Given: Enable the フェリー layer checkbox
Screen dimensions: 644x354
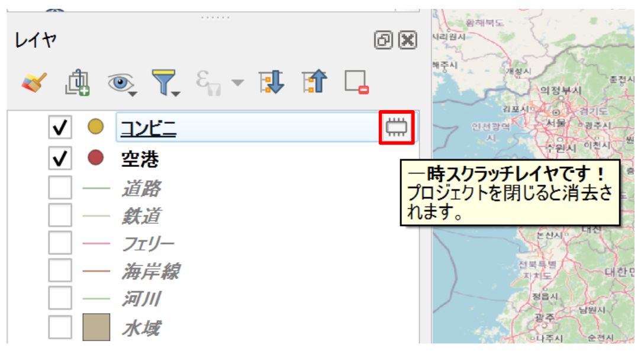Looking at the screenshot, I should 60,243.
